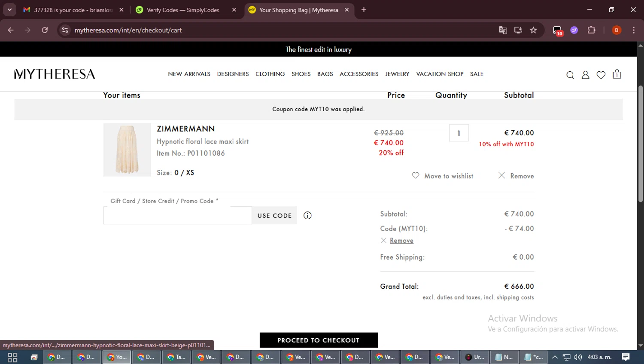Click the USE CODE button

[274, 215]
